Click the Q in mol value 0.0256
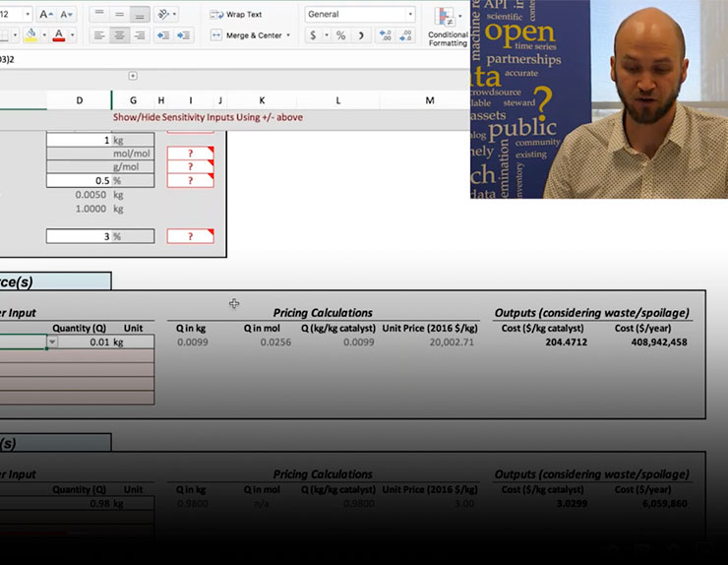 coord(275,343)
